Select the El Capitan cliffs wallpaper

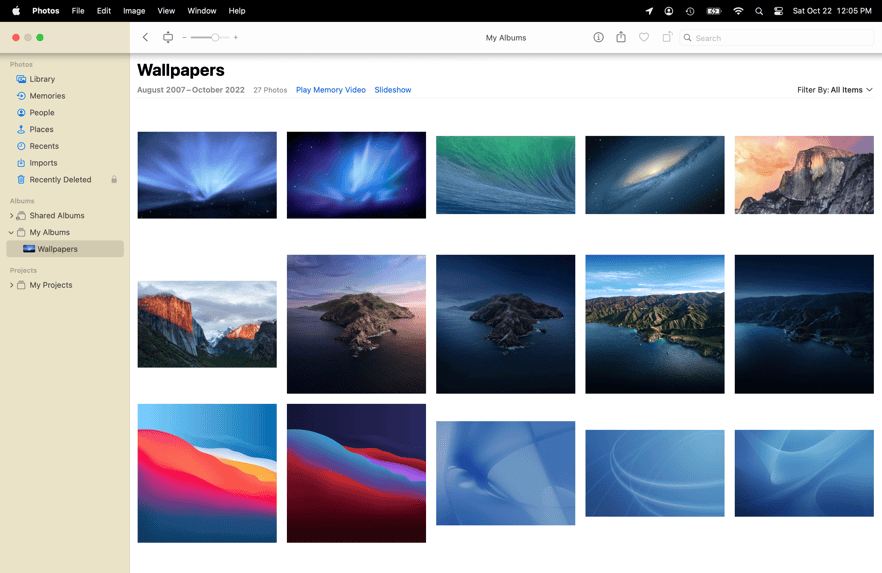point(207,324)
